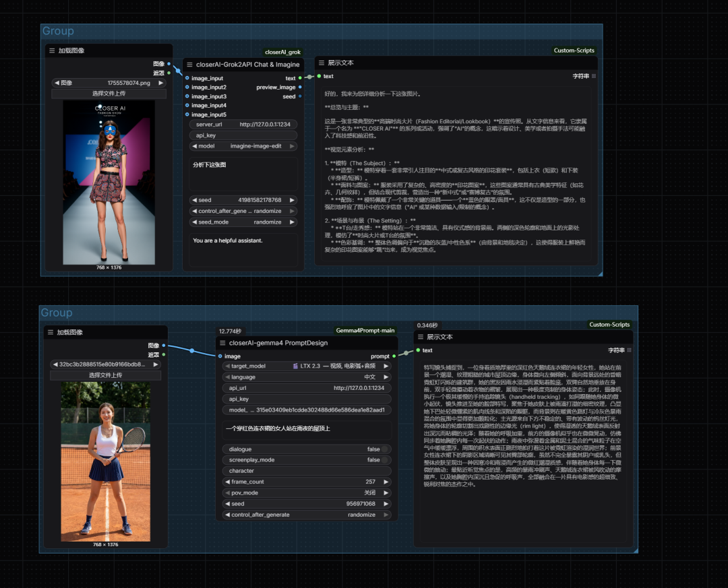Select next image after 1755578074.png

pyautogui.click(x=160, y=83)
